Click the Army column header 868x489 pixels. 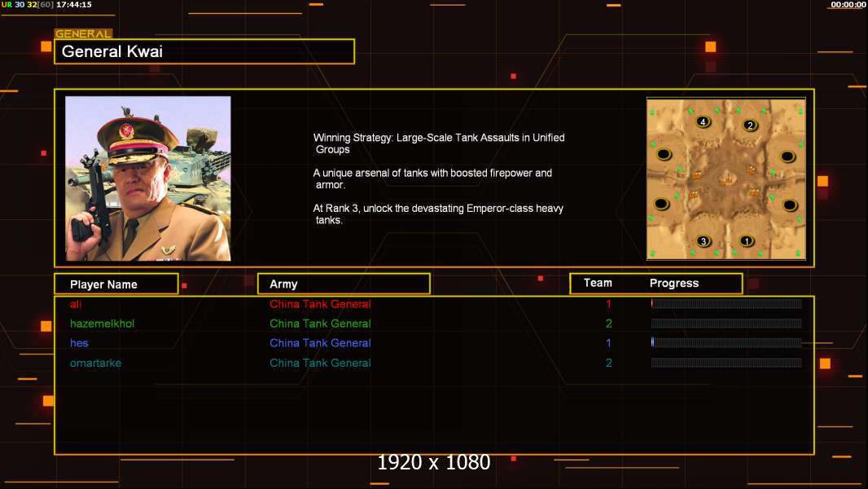344,284
